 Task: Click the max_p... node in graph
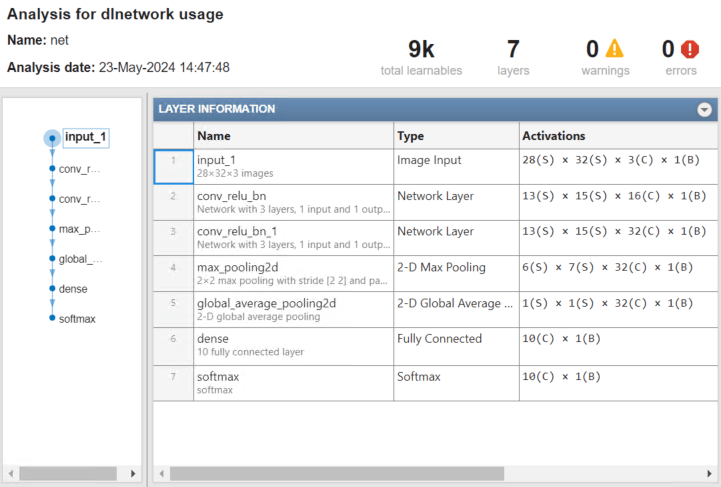click(x=52, y=228)
